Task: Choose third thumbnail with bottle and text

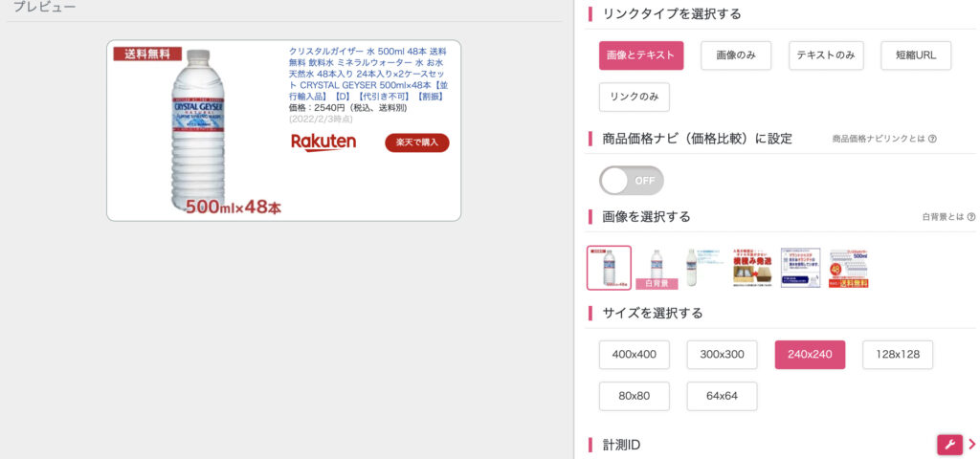Action: (703, 268)
